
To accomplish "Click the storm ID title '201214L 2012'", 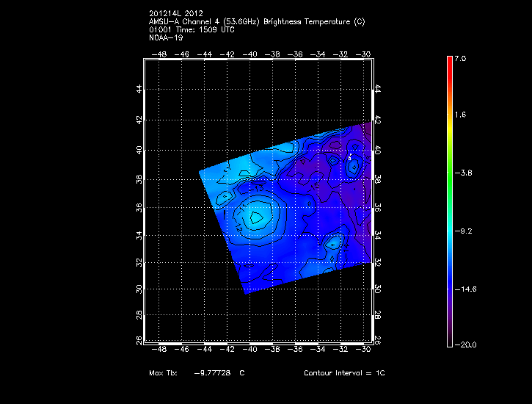I will (175, 14).
